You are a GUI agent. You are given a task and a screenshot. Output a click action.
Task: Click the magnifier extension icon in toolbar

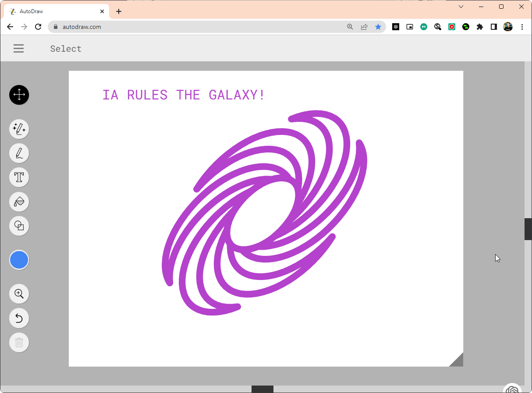tap(438, 27)
